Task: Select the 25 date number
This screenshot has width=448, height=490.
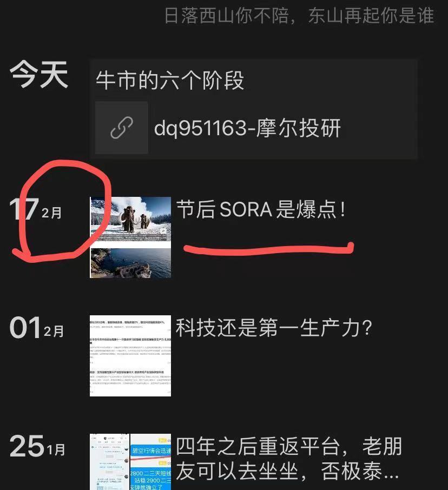Action: click(27, 446)
